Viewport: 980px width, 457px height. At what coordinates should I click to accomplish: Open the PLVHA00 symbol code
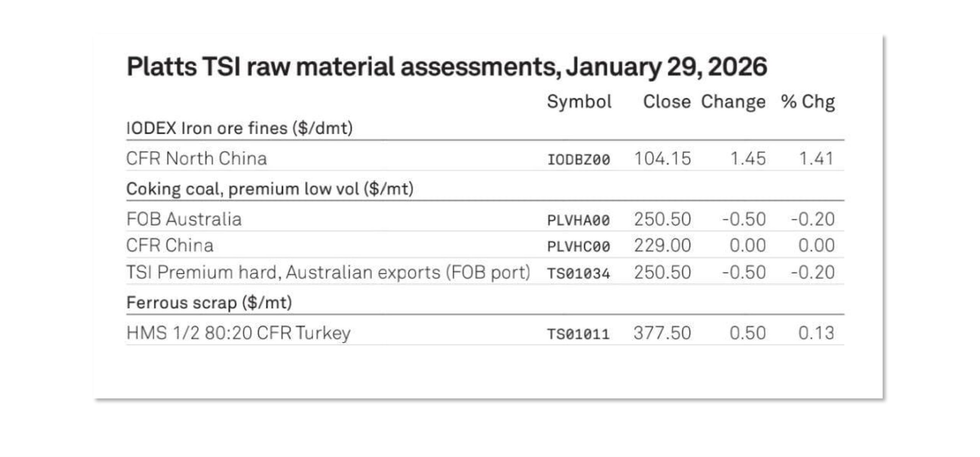[578, 220]
